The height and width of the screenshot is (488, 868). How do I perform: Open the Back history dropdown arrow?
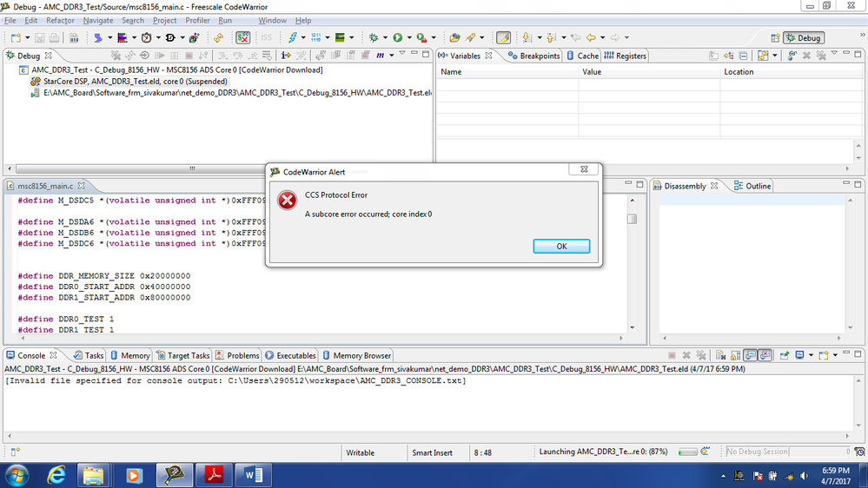[602, 37]
